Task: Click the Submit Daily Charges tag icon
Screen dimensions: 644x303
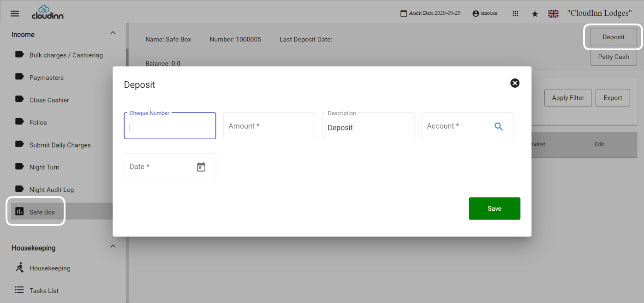Action: tap(19, 144)
